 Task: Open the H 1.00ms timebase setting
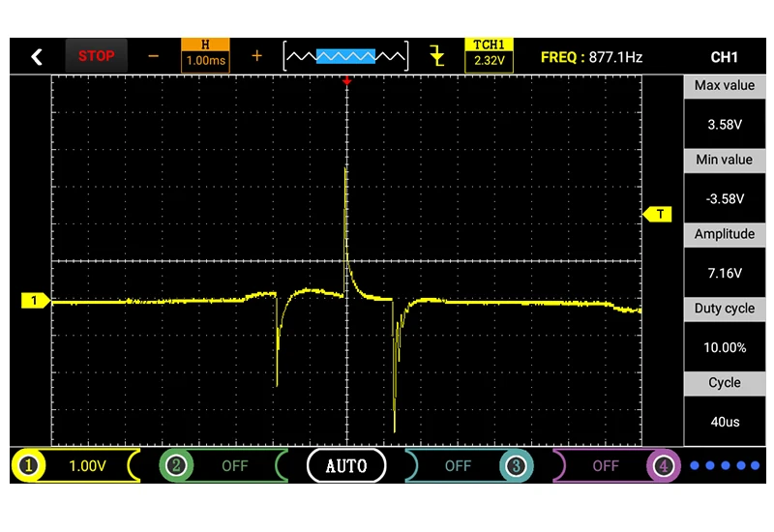205,56
